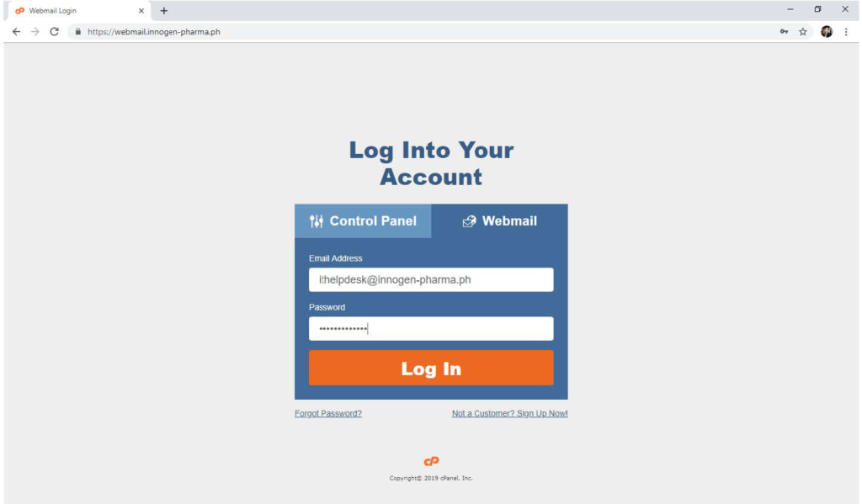The height and width of the screenshot is (504, 862).
Task: Click the padlock site info icon
Action: 78,32
